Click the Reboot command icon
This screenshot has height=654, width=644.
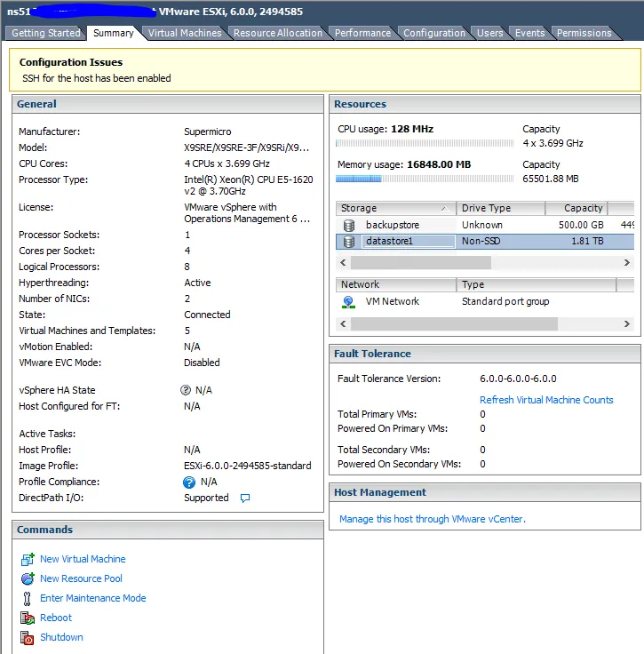26,618
